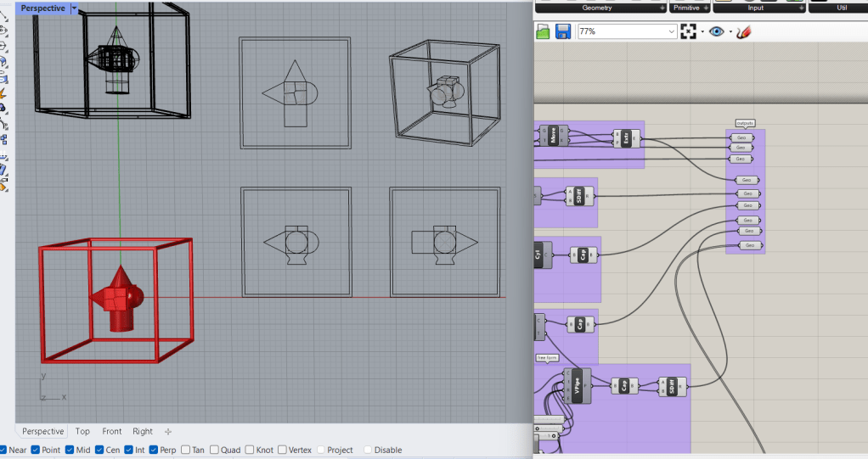Expand the Perspective viewport title menu arrow
The image size is (868, 459).
point(74,8)
